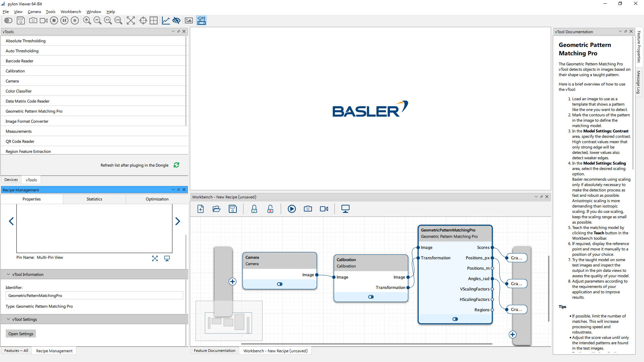This screenshot has width=644, height=362.
Task: Select the display/monitor output icon
Action: (x=346, y=208)
